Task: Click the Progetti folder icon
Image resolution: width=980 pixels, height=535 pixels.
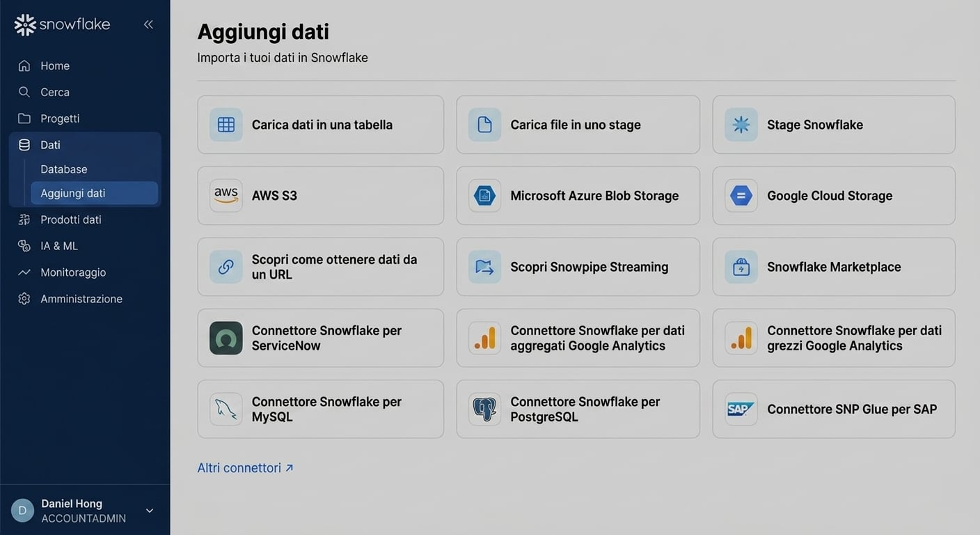Action: pyautogui.click(x=24, y=118)
